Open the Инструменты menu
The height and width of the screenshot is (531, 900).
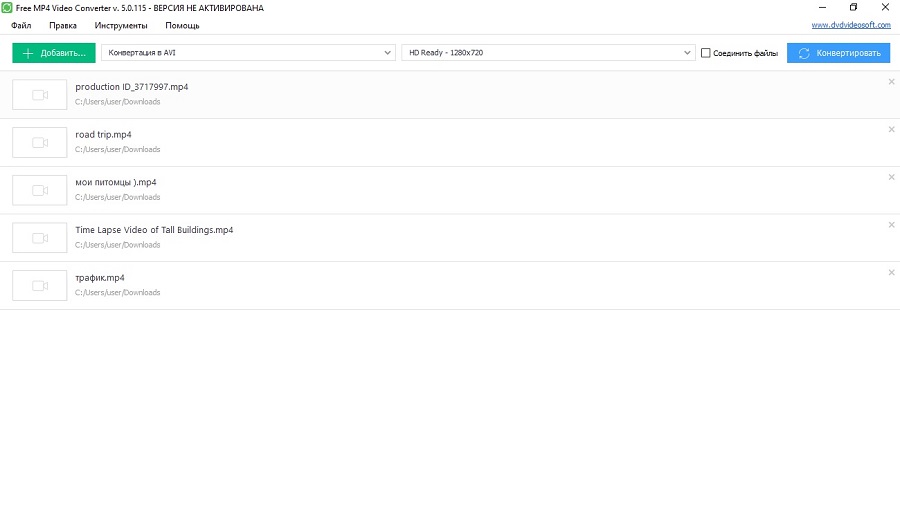point(121,25)
